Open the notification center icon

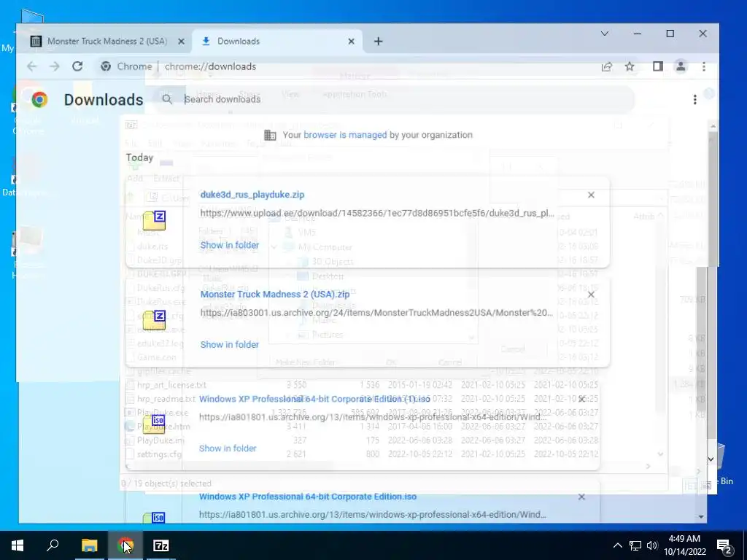coord(724,547)
